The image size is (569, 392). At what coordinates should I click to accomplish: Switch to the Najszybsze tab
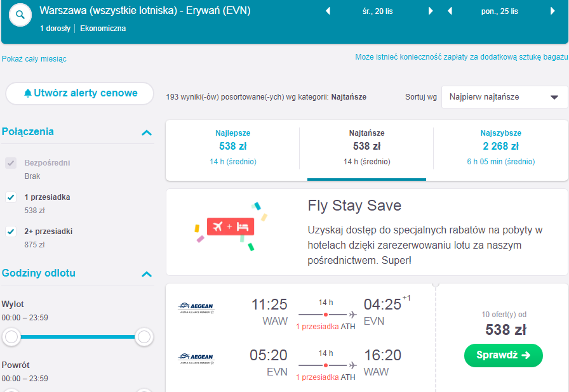click(x=501, y=148)
